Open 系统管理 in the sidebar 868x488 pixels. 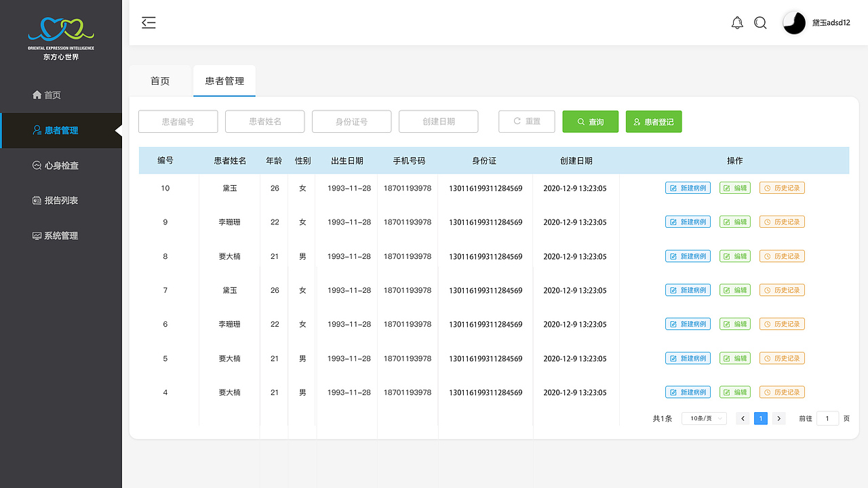click(x=56, y=236)
